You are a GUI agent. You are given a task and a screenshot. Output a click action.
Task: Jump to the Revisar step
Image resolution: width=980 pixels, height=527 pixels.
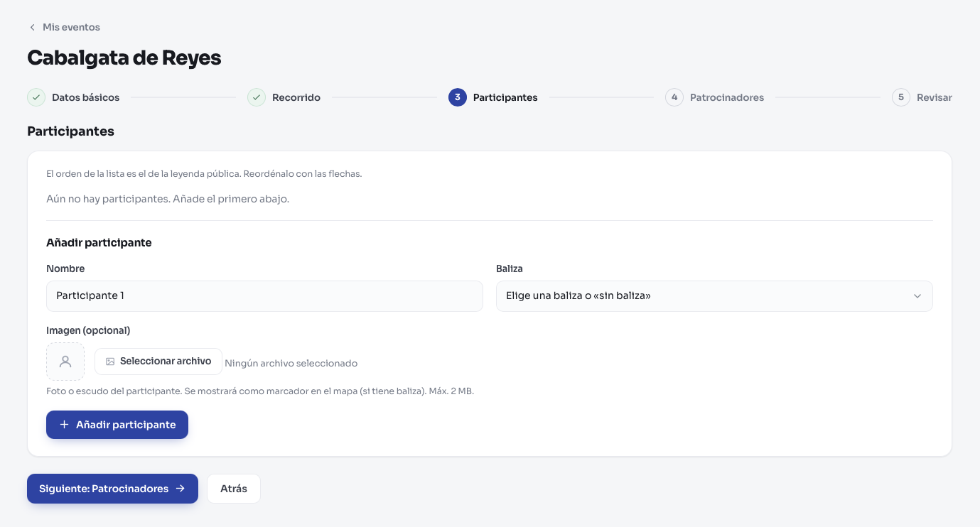pos(935,97)
